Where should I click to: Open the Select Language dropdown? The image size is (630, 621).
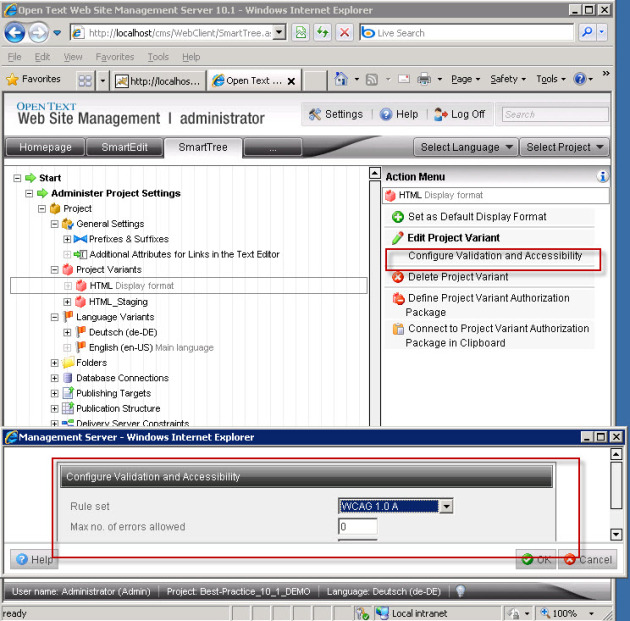tap(466, 147)
